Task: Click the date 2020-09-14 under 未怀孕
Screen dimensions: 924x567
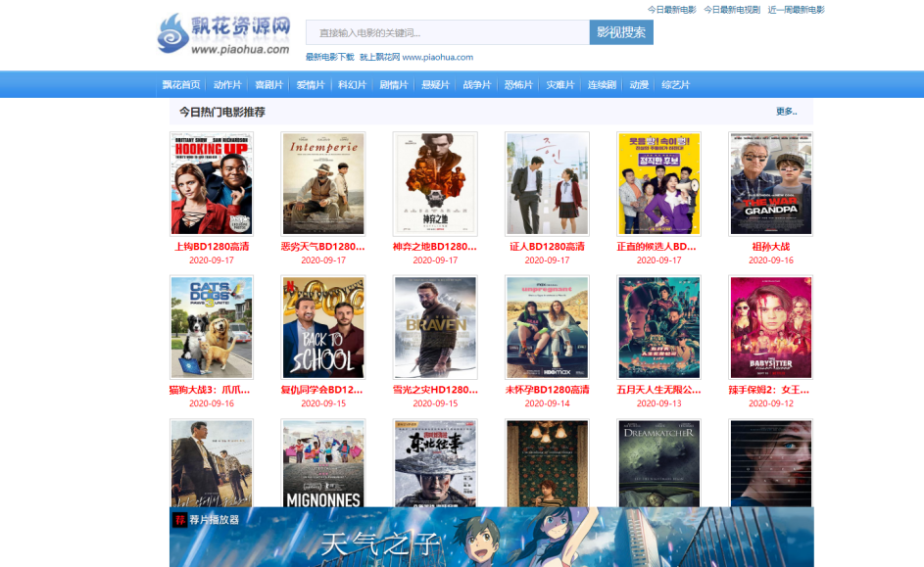Action: 547,403
